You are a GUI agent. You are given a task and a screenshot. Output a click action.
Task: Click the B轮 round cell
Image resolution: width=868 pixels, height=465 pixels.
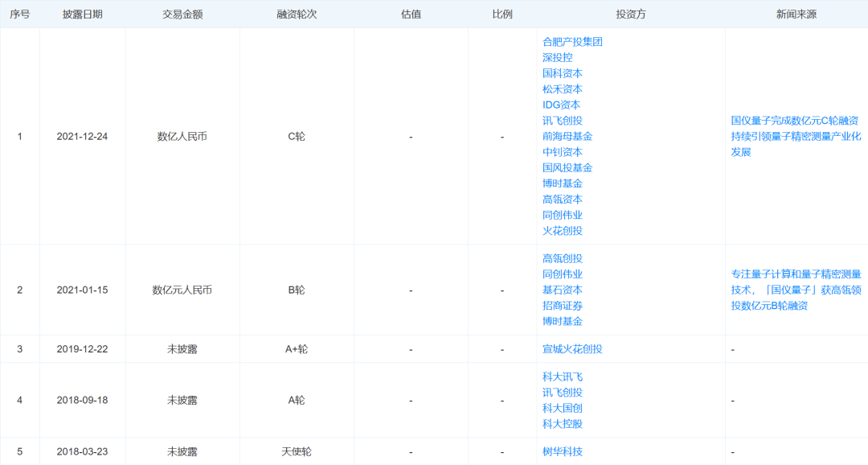coord(296,290)
